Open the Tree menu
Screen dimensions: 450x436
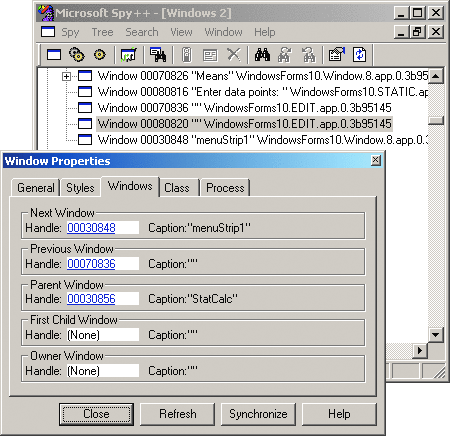pyautogui.click(x=102, y=32)
